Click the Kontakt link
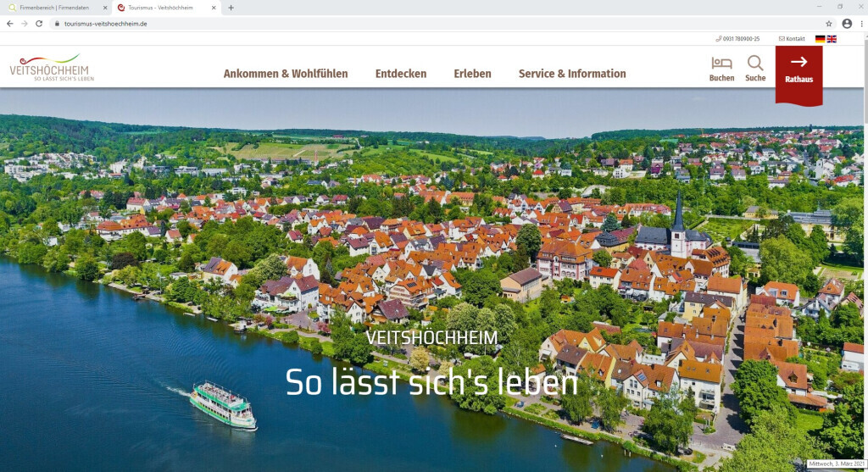This screenshot has height=472, width=868. [x=792, y=39]
